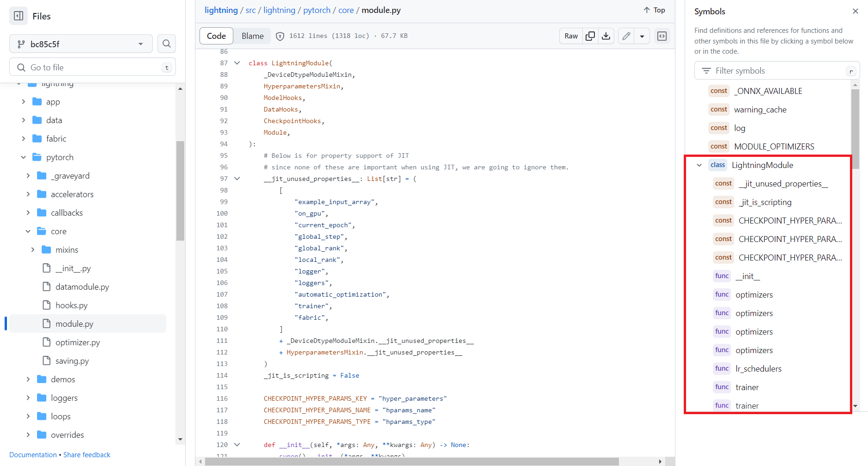The width and height of the screenshot is (868, 466).
Task: Collapse the Files sidebar panel
Action: point(18,15)
